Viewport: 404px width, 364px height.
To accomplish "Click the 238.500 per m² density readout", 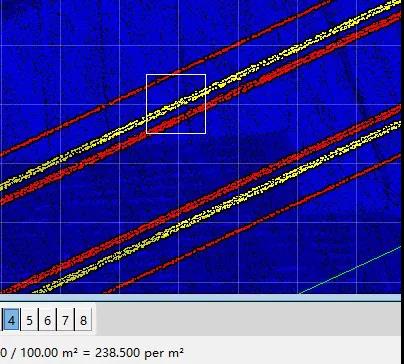I will coord(139,352).
